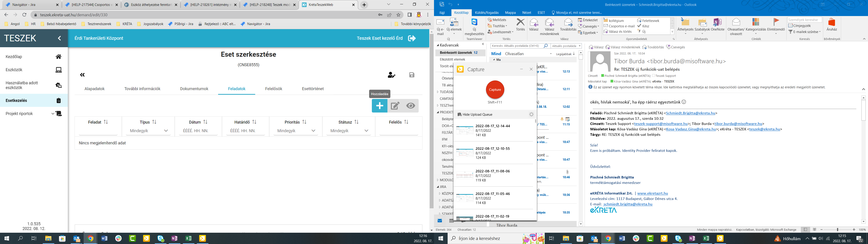
Task: Open the Windows Start menu on left taskbar
Action: coord(6,239)
